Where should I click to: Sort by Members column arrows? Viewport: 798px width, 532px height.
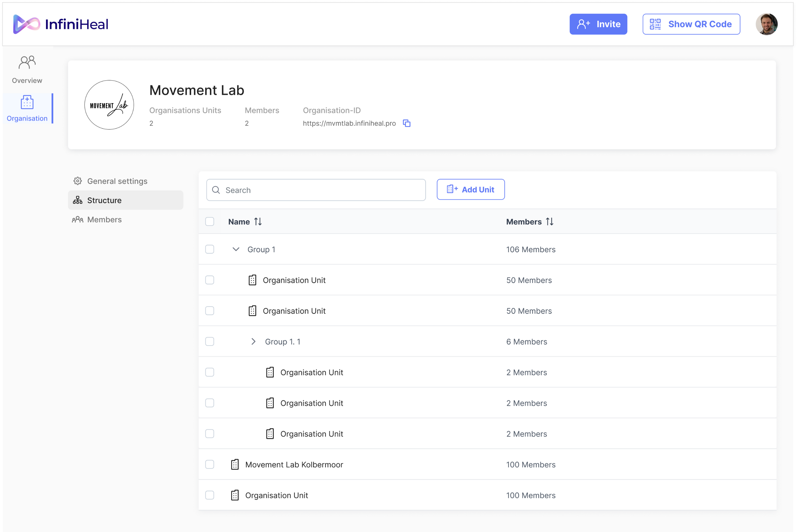pyautogui.click(x=549, y=222)
